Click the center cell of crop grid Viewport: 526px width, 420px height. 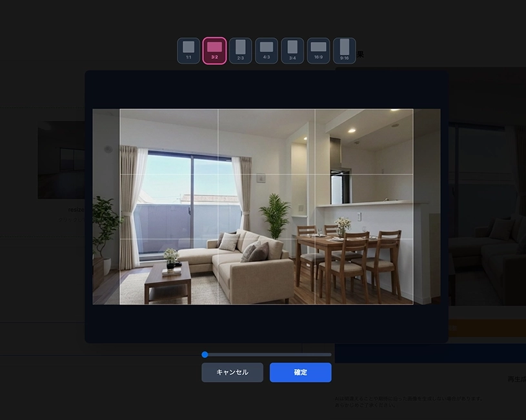click(x=266, y=206)
